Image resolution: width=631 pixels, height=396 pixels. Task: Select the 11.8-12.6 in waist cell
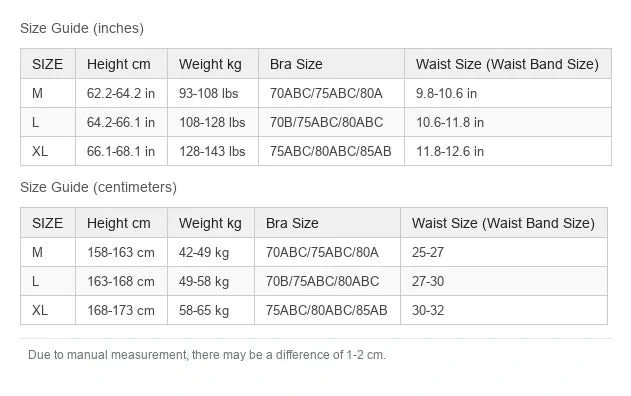click(508, 151)
